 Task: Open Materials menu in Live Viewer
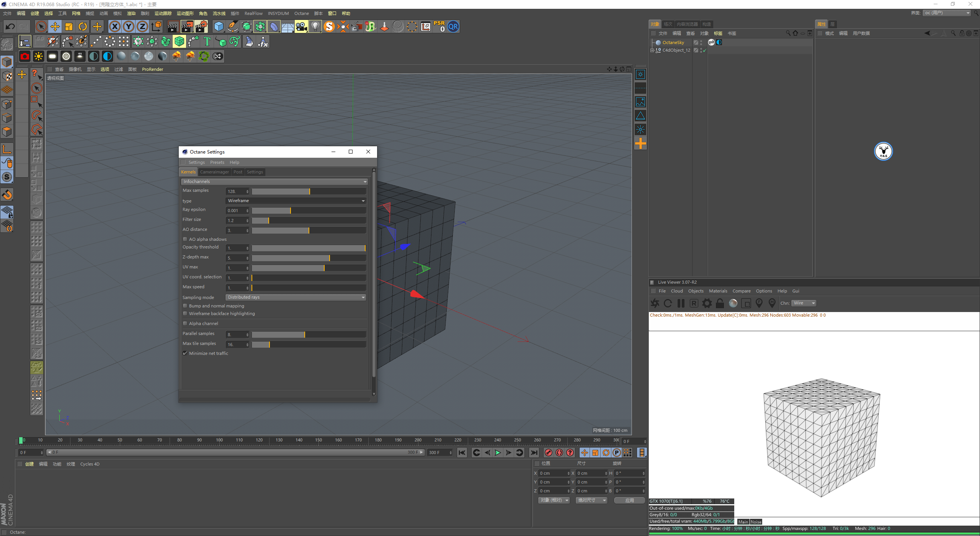click(718, 291)
